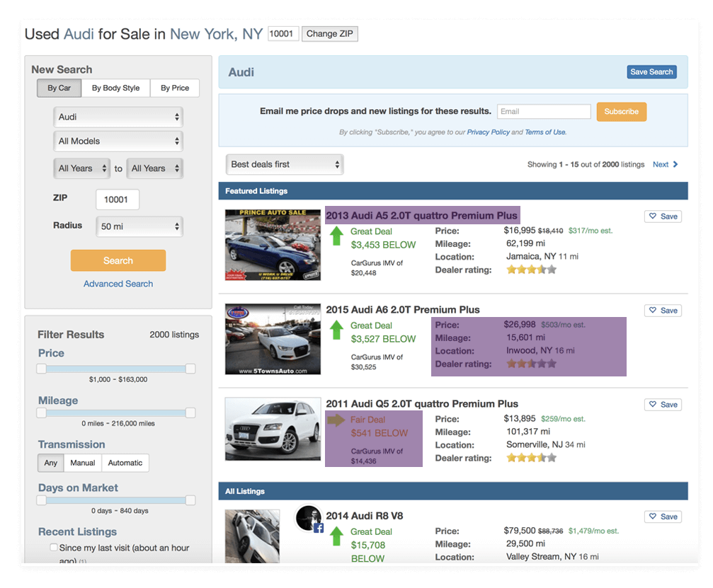Open 2015 Audi A6 car photo

click(x=273, y=339)
